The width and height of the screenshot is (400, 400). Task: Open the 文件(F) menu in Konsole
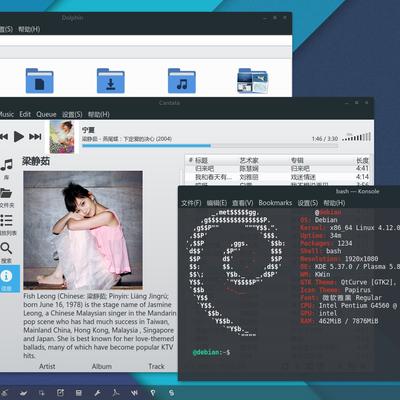[x=191, y=203]
